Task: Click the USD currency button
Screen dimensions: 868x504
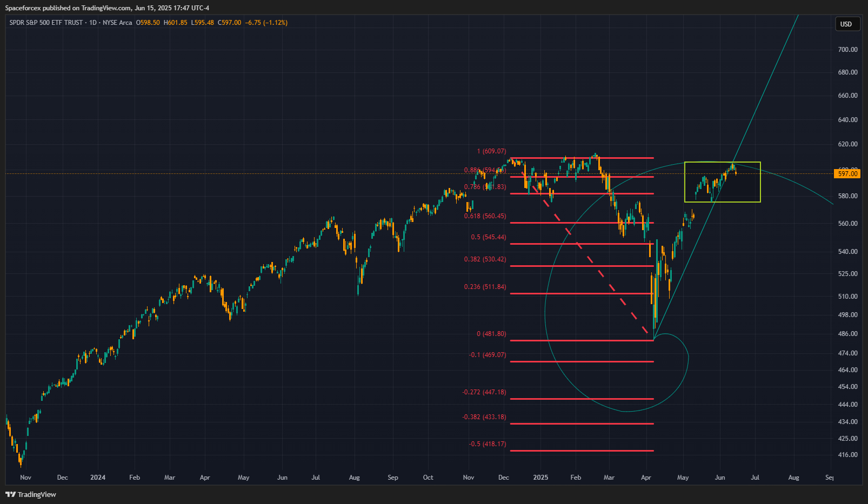Action: tap(846, 24)
